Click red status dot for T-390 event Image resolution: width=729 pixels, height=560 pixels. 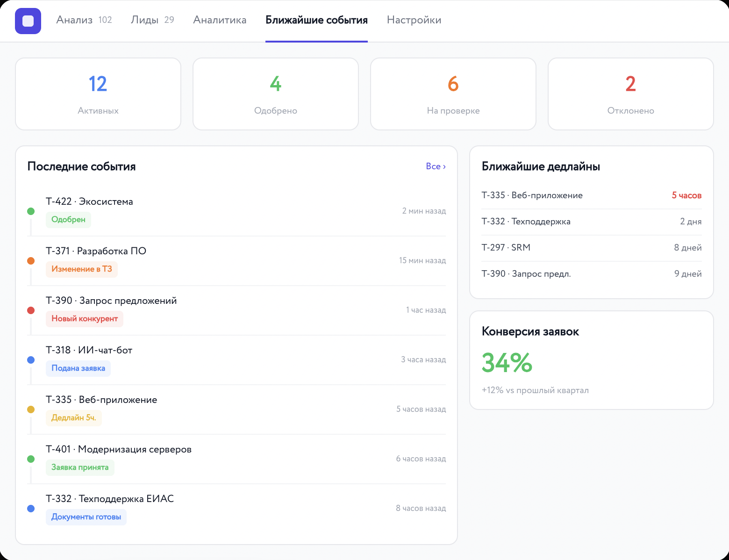pos(31,310)
